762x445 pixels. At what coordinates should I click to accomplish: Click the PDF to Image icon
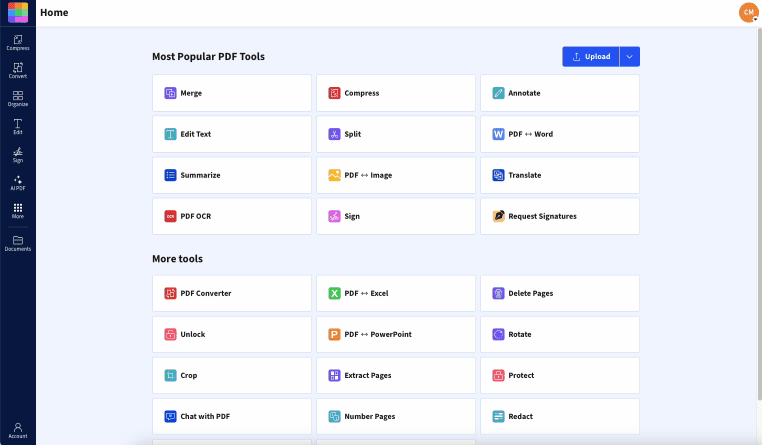(334, 175)
